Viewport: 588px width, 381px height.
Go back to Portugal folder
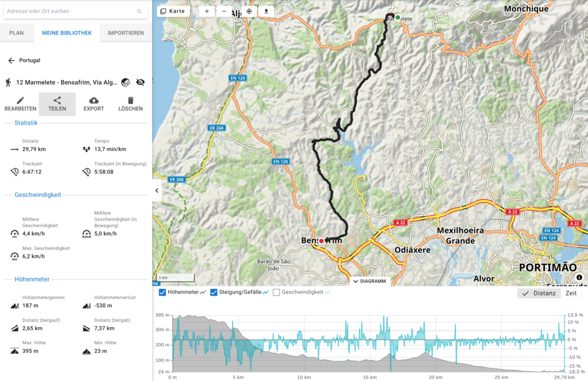click(11, 60)
